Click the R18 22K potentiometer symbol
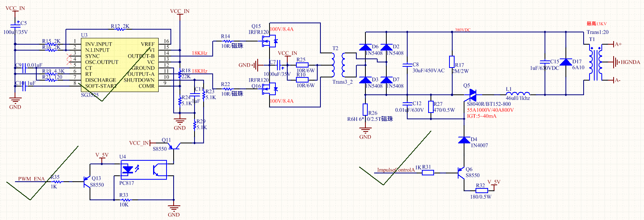Viewport: 644px width, 220px height. point(180,74)
